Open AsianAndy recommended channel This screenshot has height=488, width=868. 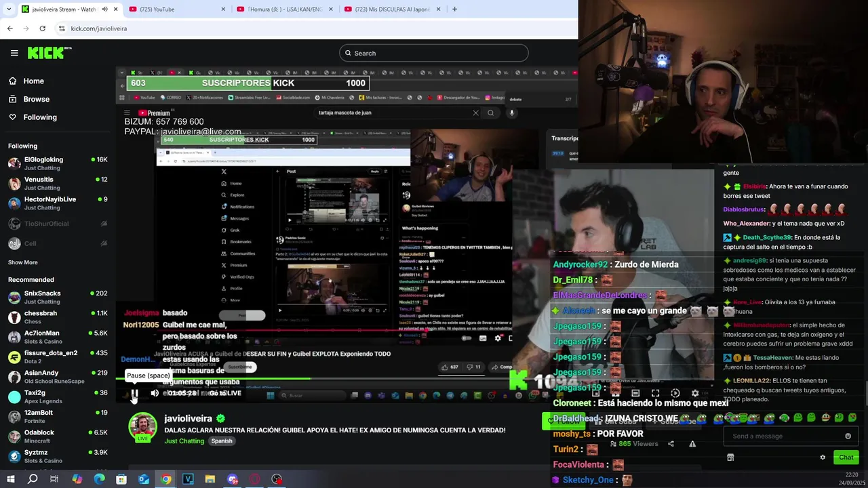(58, 377)
